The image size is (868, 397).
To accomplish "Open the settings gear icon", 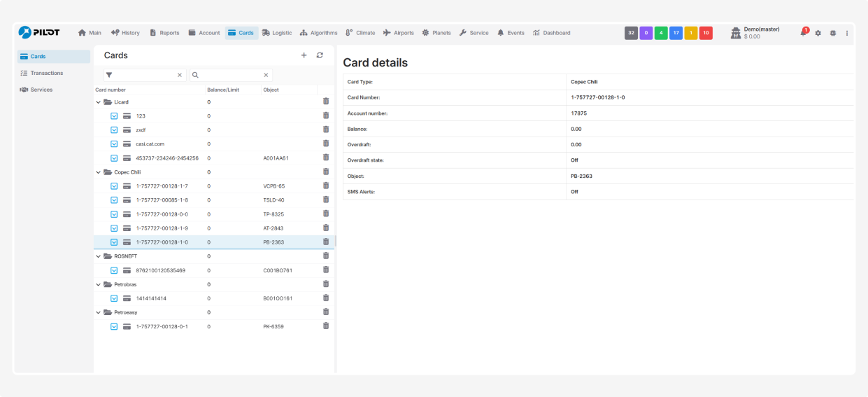I will [818, 33].
